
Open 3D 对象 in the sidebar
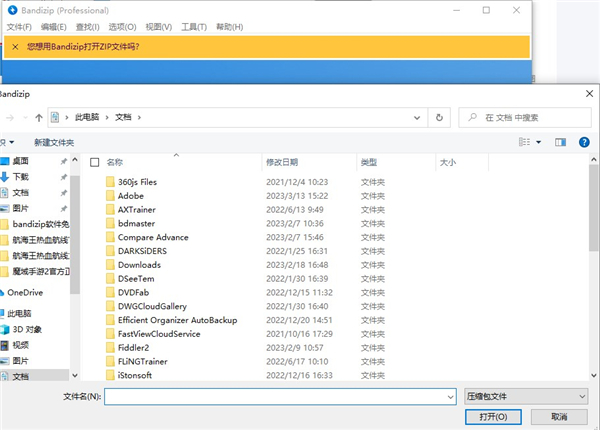pyautogui.click(x=27, y=329)
